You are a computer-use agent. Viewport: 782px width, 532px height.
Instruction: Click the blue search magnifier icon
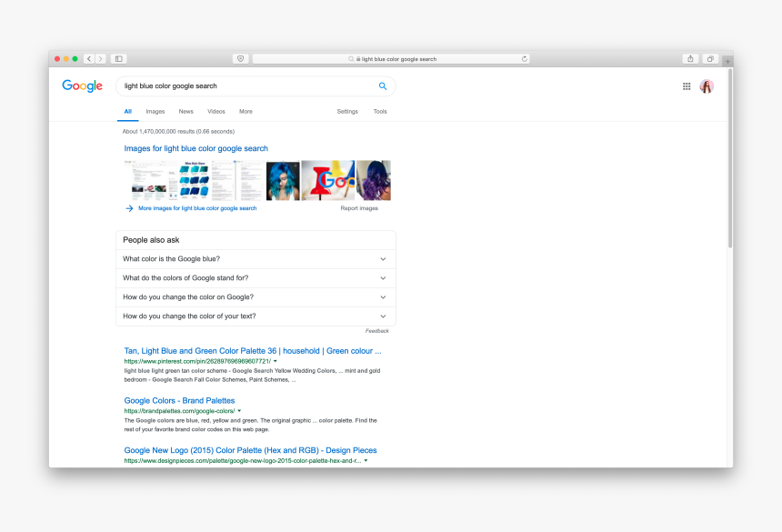coord(383,85)
